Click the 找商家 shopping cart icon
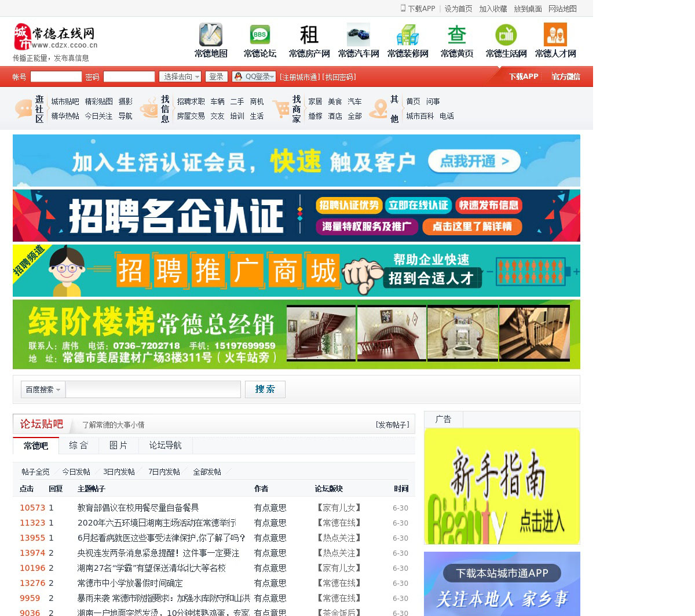 tap(281, 108)
